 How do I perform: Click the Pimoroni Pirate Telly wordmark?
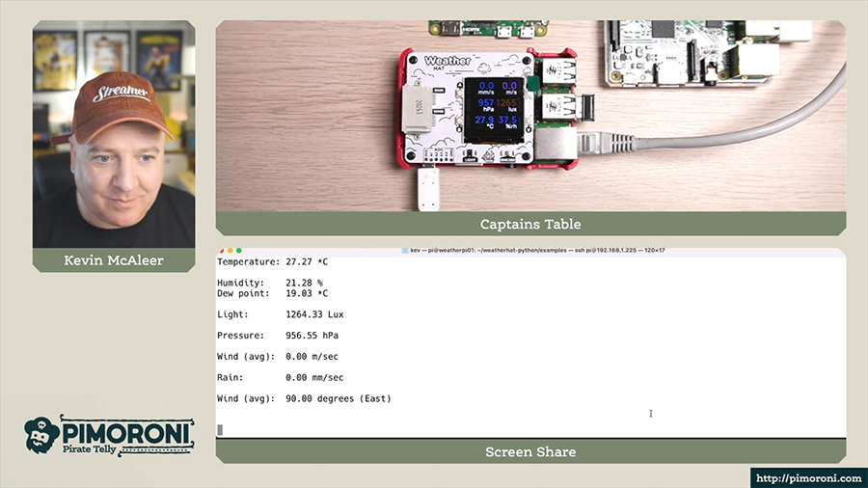(x=125, y=435)
